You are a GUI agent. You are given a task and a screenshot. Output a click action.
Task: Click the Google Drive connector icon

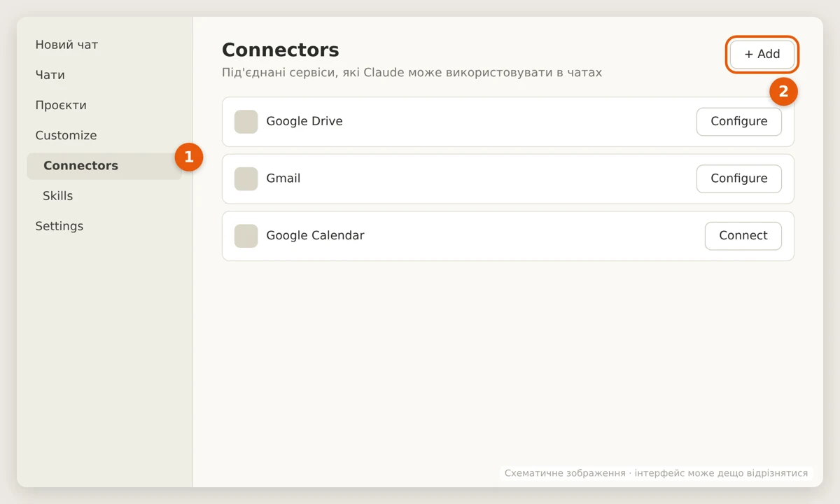[x=246, y=121]
